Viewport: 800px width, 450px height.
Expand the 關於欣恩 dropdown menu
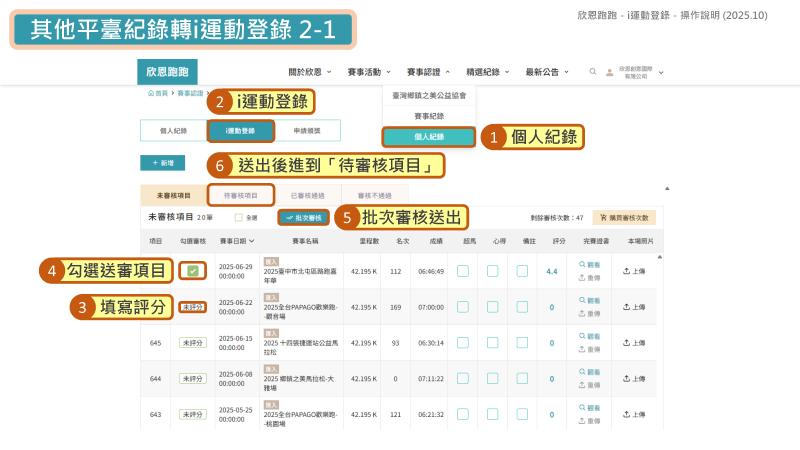tap(310, 72)
